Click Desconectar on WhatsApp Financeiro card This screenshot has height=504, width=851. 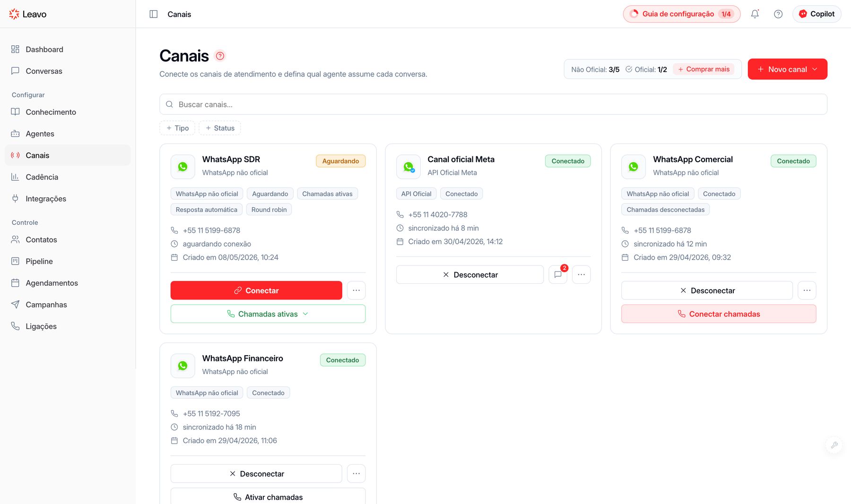click(256, 474)
